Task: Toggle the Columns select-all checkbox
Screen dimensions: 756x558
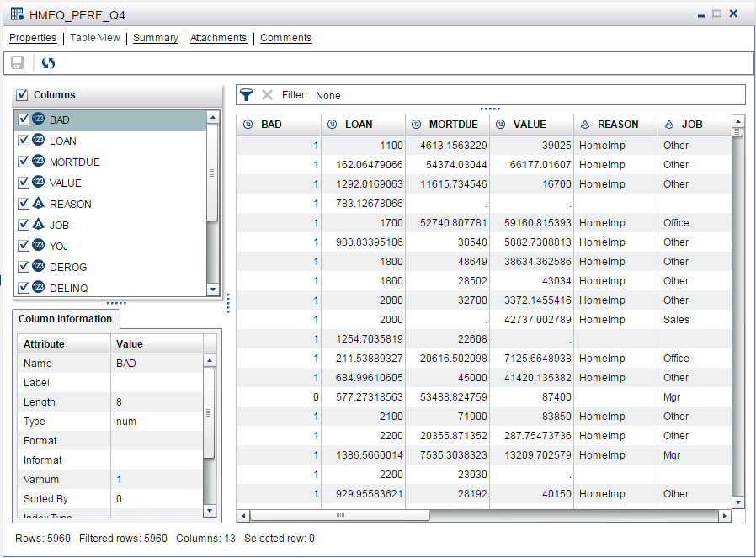Action: coord(21,94)
